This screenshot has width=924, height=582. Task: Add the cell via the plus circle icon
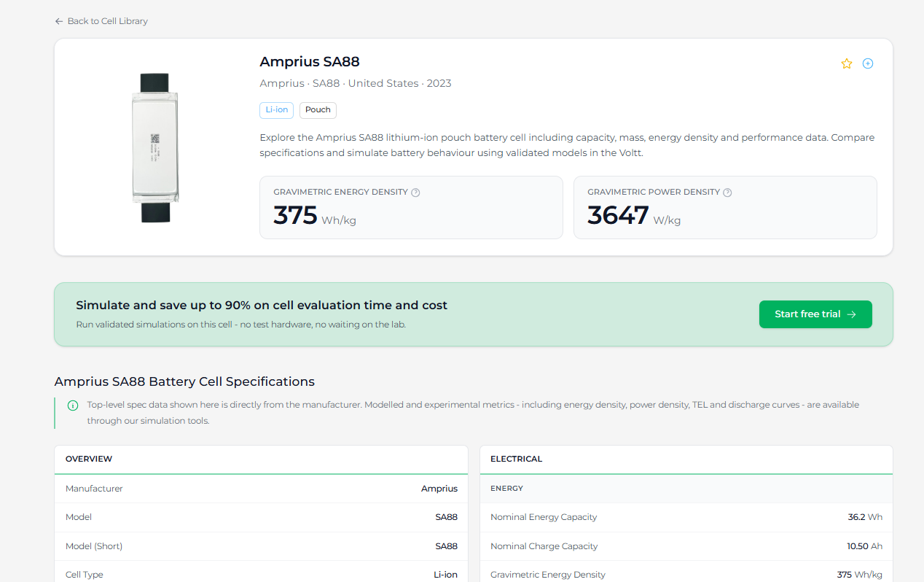868,63
